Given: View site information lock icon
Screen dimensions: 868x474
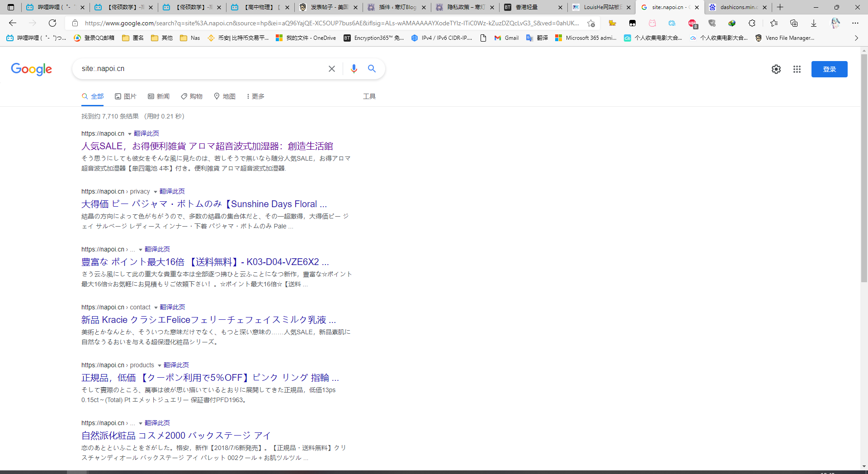Looking at the screenshot, I should [75, 23].
